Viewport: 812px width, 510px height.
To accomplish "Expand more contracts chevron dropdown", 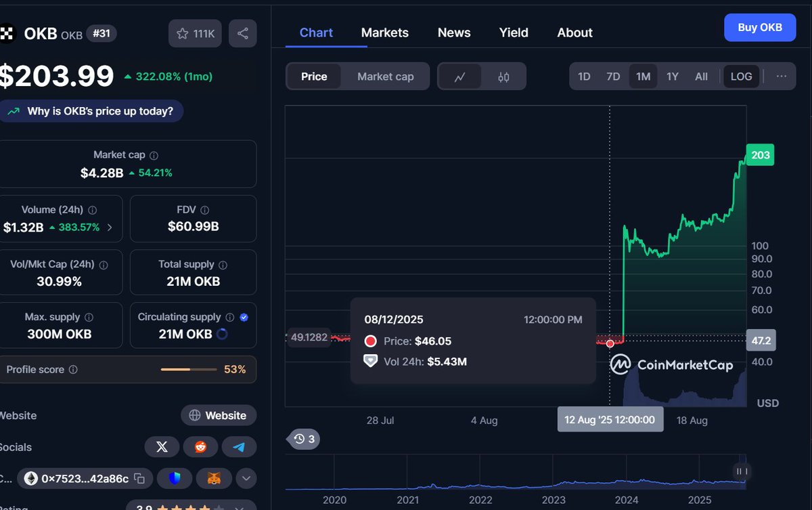I will (246, 479).
